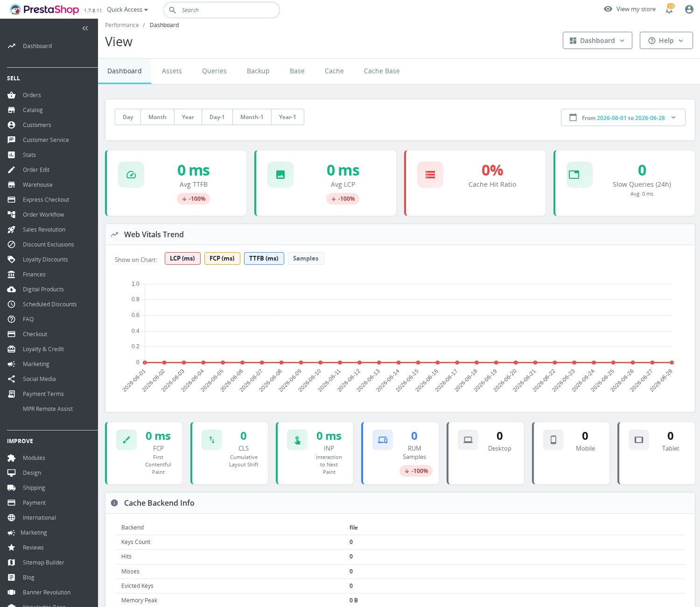Switch to the Cache Base tab
The width and height of the screenshot is (700, 607).
tap(382, 71)
